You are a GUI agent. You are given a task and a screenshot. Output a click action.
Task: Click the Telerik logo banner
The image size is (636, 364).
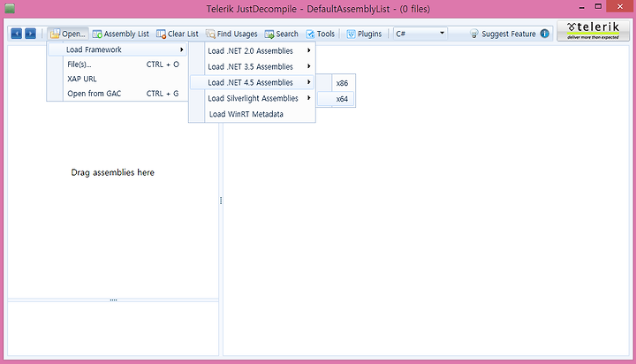(593, 31)
